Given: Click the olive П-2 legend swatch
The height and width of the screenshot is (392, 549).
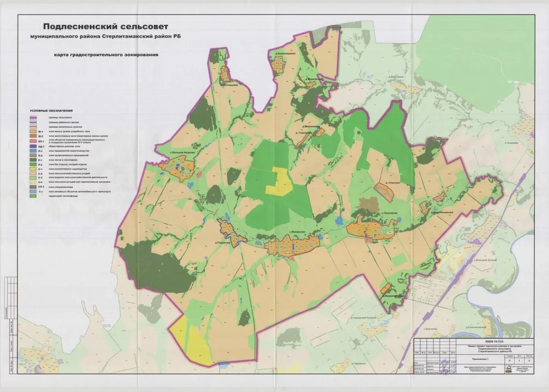Looking at the screenshot, I should (33, 155).
